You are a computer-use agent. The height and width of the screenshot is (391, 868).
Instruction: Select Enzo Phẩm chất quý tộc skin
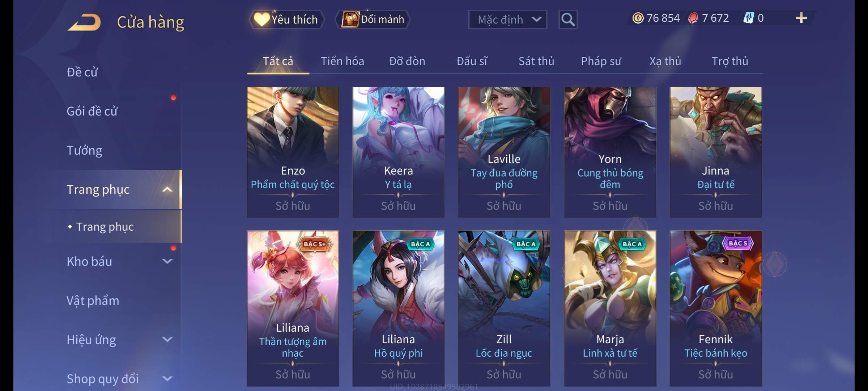point(293,152)
